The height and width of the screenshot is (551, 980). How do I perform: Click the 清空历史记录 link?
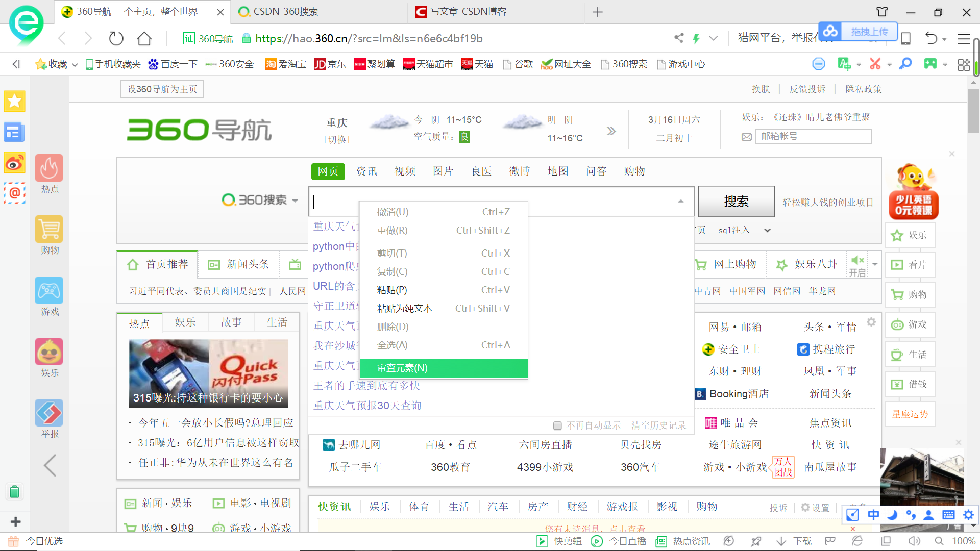[658, 425]
